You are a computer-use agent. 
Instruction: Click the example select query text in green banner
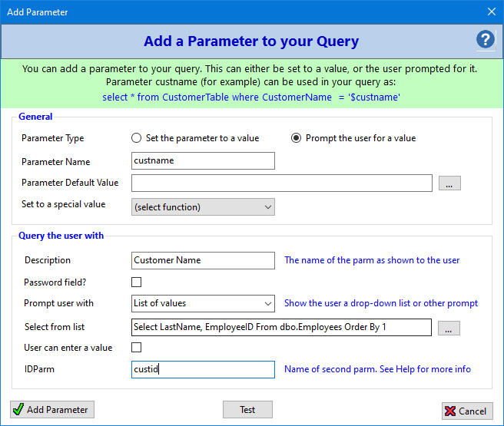point(251,97)
